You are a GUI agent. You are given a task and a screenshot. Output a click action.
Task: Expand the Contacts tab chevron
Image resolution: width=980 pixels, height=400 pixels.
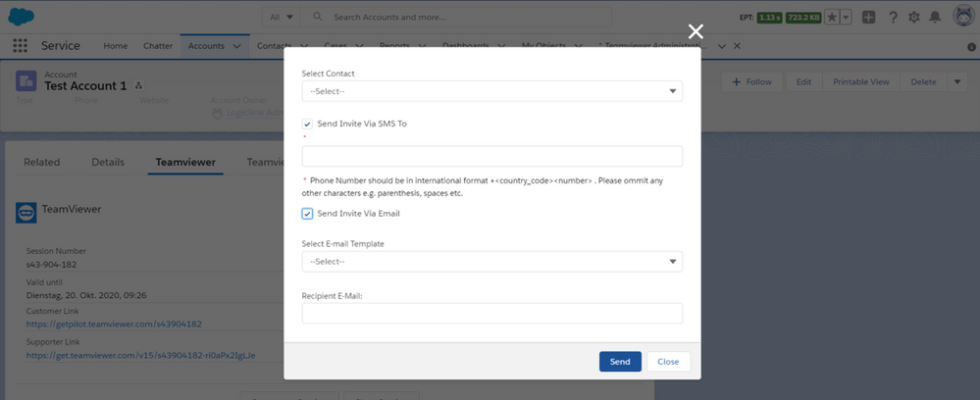[x=304, y=46]
